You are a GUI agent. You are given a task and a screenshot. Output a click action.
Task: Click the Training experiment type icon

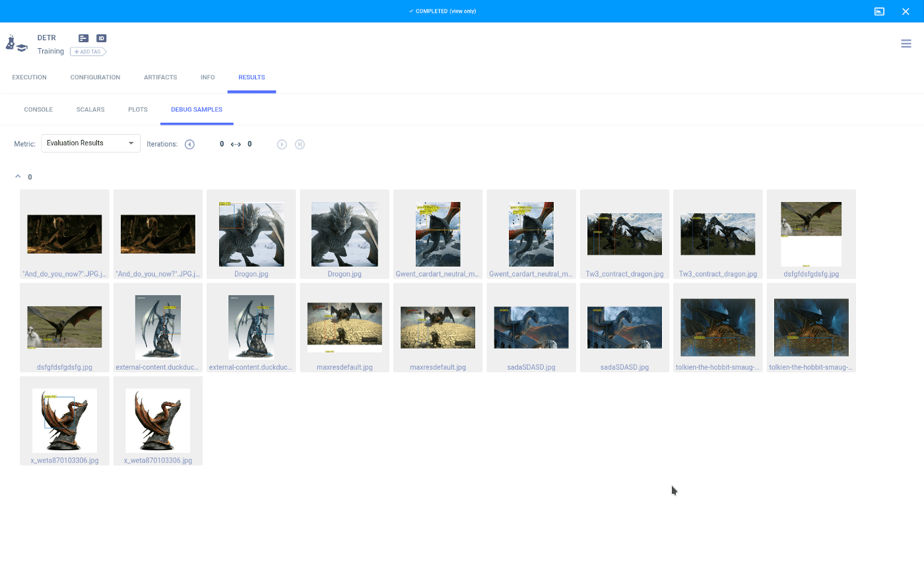(16, 44)
